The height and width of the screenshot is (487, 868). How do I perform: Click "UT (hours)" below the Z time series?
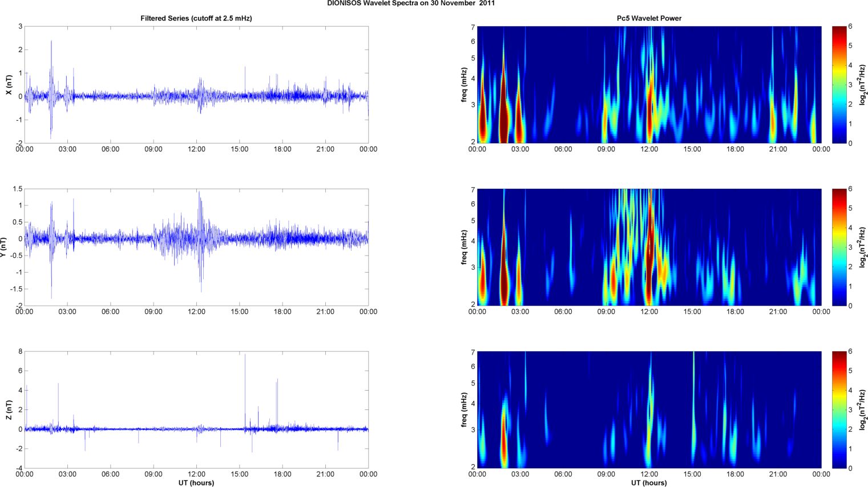(196, 482)
